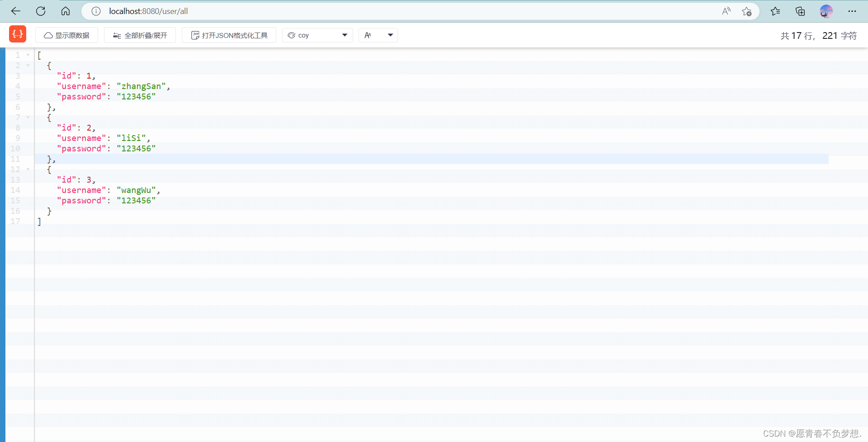The width and height of the screenshot is (868, 442).
Task: Click the "id": 3 line
Action: 76,180
